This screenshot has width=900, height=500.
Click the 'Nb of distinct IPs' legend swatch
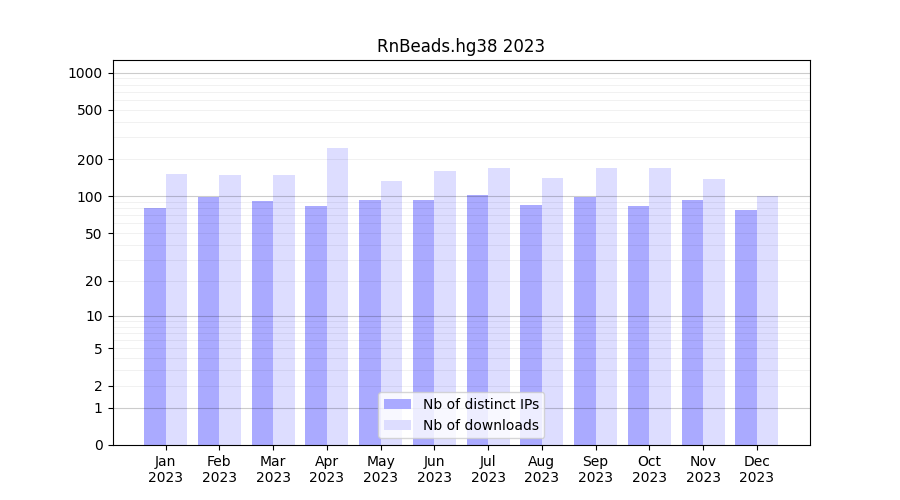pos(397,404)
